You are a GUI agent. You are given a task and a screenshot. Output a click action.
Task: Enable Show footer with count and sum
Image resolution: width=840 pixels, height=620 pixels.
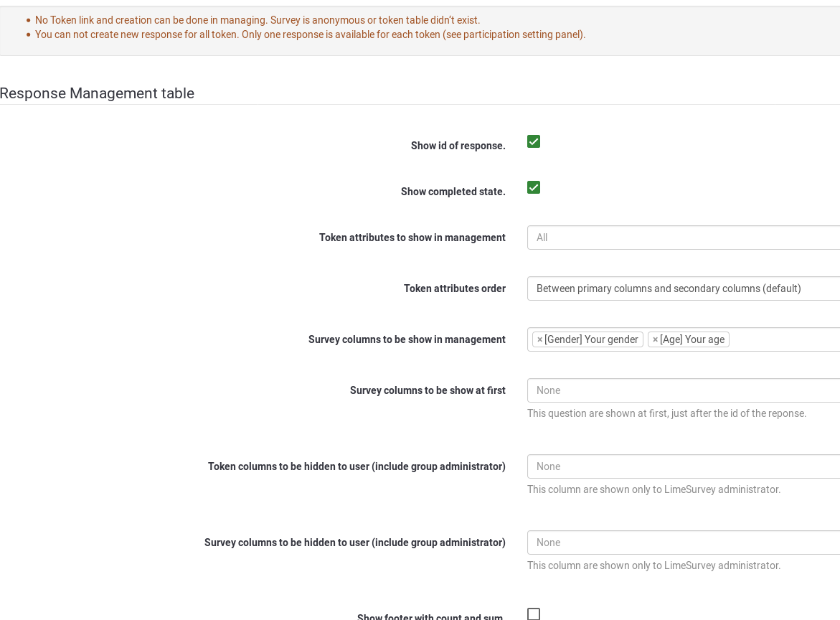(x=534, y=614)
